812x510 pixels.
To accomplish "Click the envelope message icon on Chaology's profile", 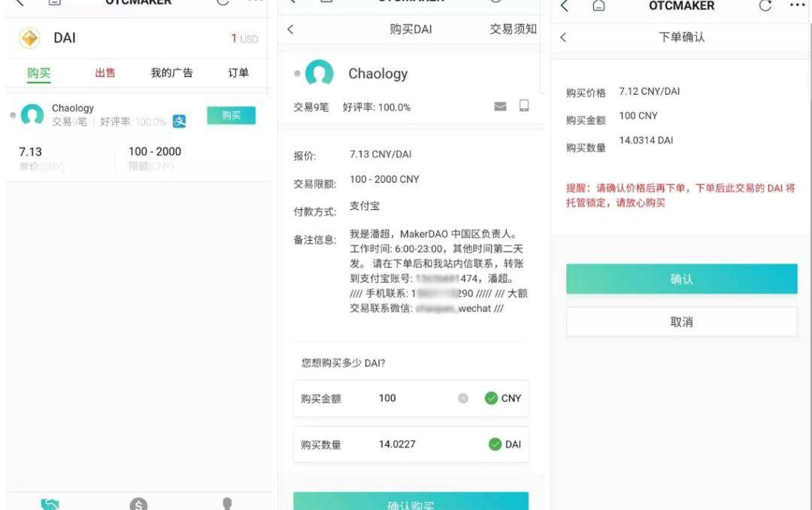I will pos(500,106).
